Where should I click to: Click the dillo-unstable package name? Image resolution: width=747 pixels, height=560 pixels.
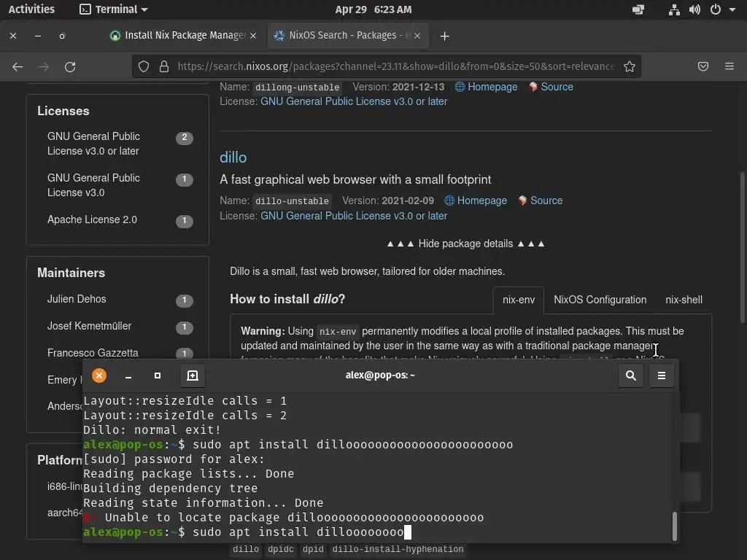(292, 201)
